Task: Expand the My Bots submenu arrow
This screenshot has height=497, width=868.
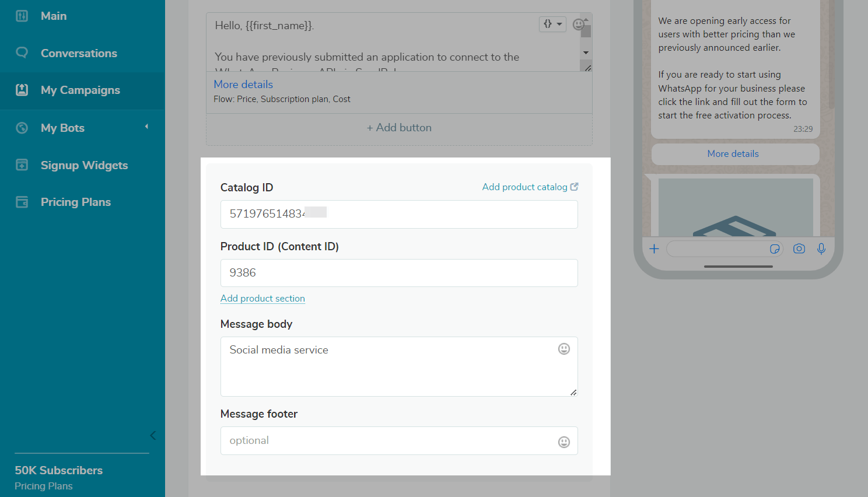Action: (x=146, y=127)
